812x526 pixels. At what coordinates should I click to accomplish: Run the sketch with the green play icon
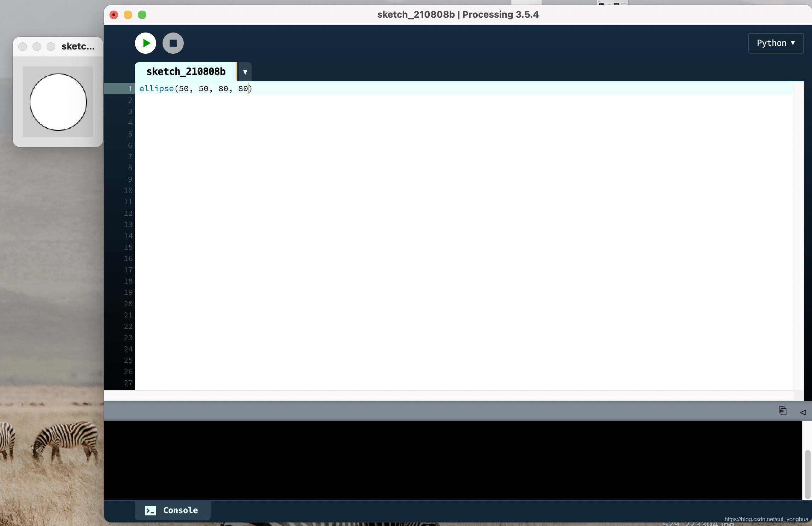pos(145,43)
